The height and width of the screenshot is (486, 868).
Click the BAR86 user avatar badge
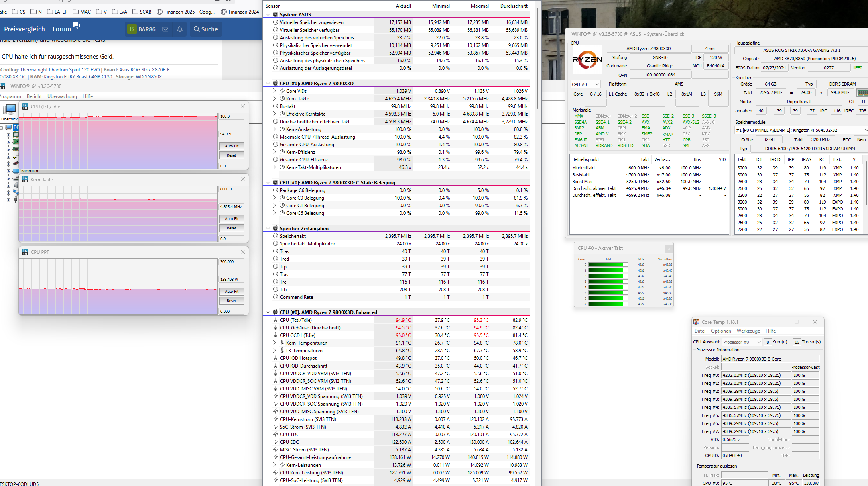coord(132,29)
